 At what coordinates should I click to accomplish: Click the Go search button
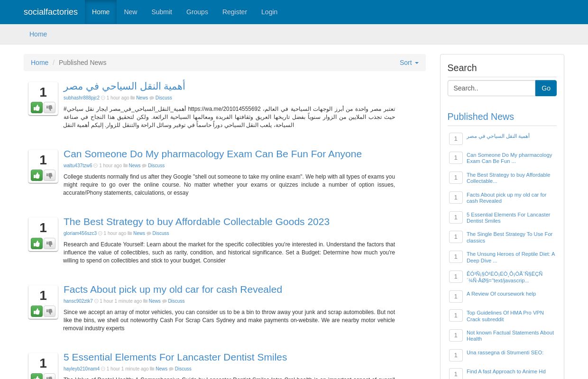546,88
